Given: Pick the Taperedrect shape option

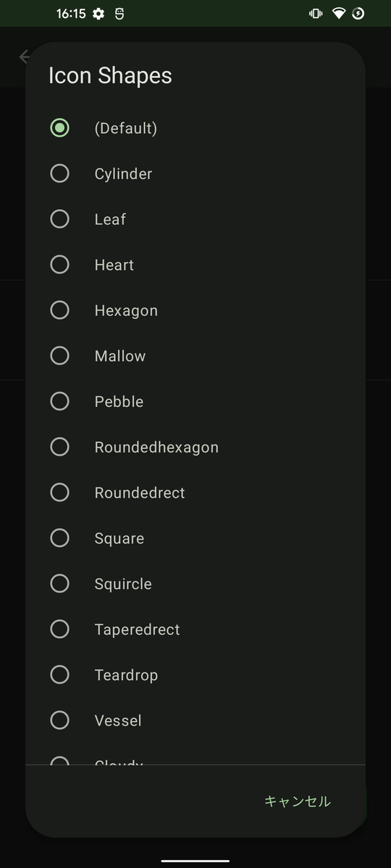Looking at the screenshot, I should (x=195, y=629).
